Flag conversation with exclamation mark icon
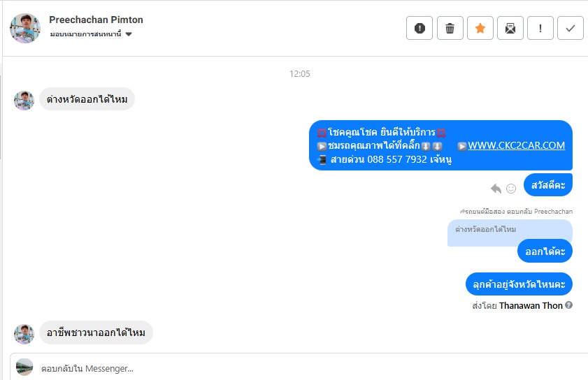 pos(540,28)
